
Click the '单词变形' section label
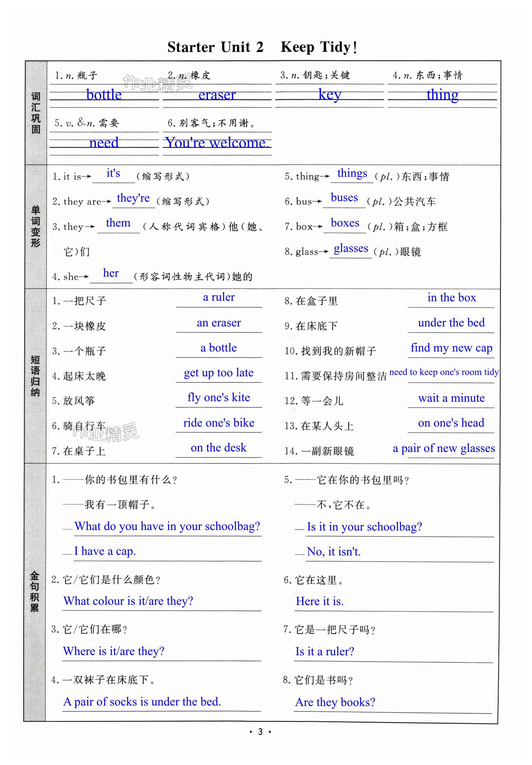click(36, 227)
